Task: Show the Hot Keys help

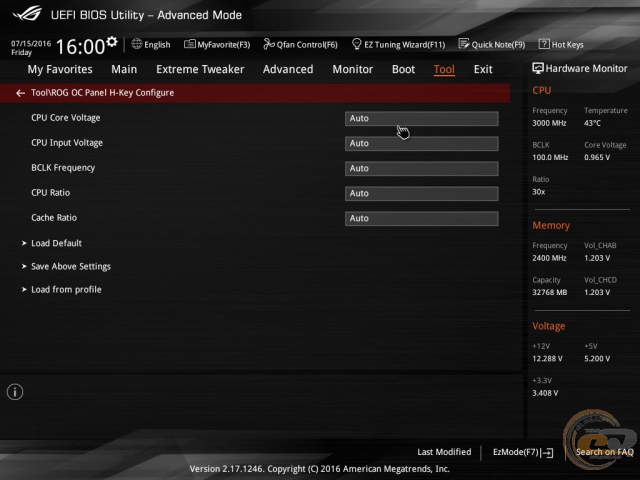Action: pos(561,44)
